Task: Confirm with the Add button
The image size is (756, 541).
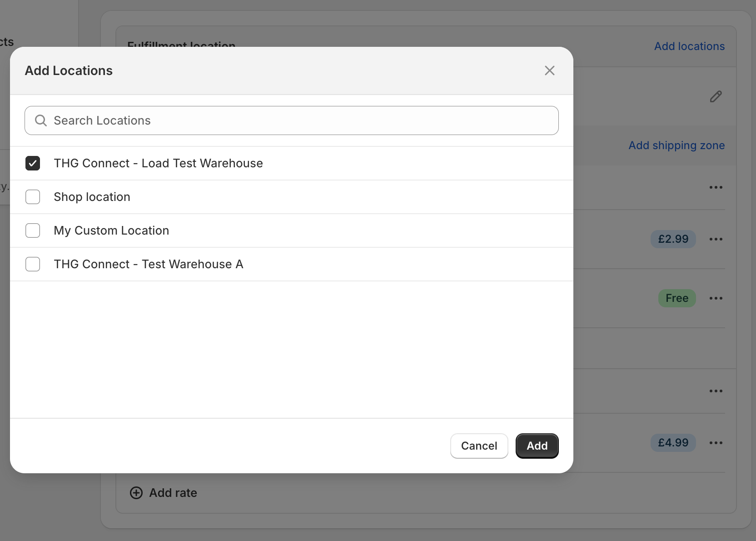Action: (537, 446)
